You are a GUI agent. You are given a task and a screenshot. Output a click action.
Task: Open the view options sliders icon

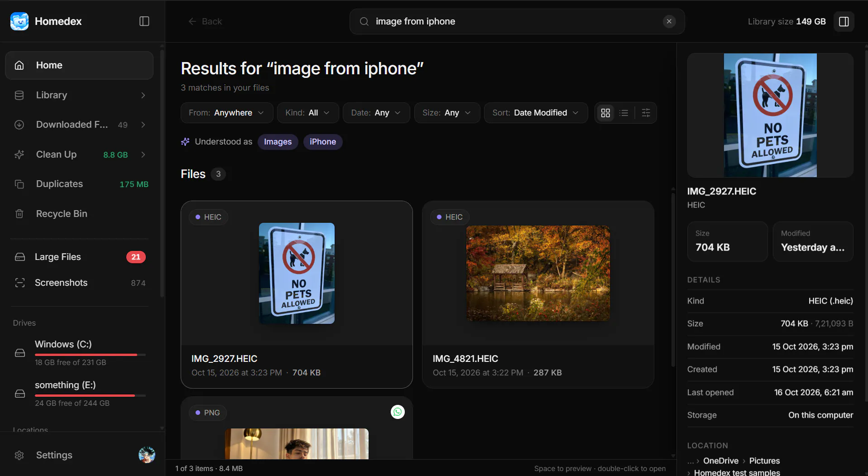pos(646,113)
